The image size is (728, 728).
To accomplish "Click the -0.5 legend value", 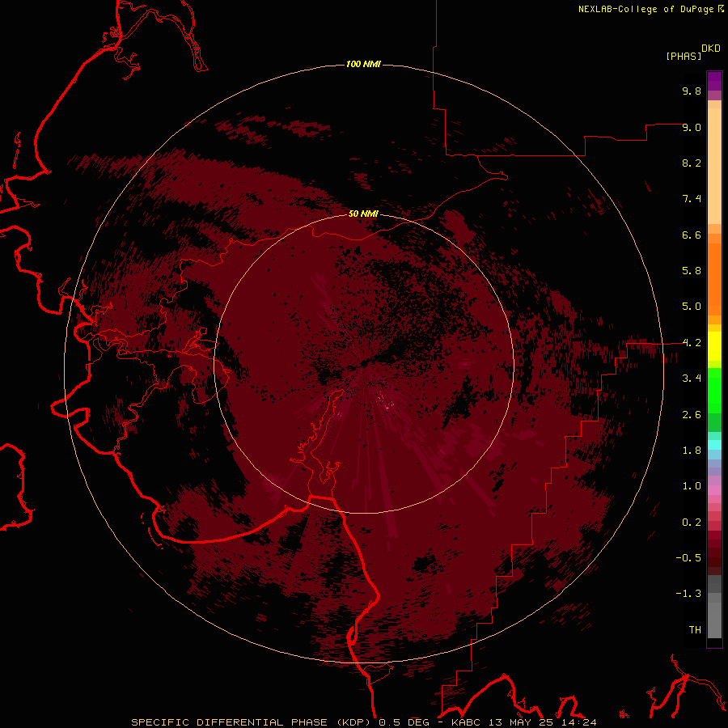I will pos(688,558).
